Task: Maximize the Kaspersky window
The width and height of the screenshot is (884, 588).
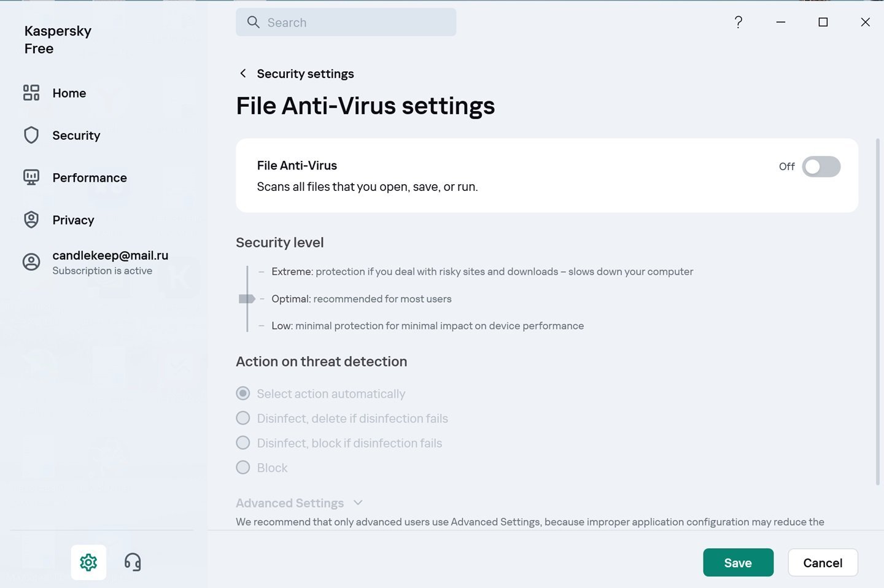Action: (823, 22)
